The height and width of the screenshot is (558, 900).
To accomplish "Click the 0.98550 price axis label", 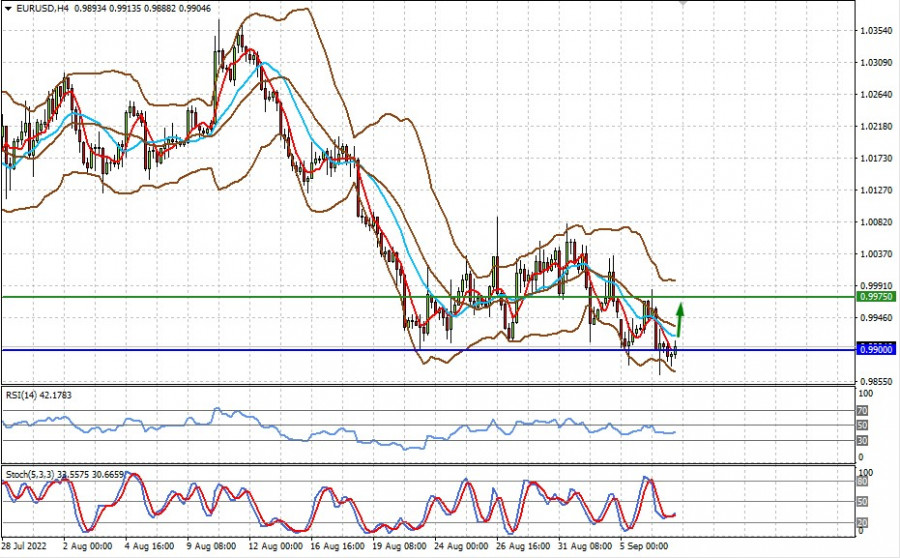I will pyautogui.click(x=876, y=382).
